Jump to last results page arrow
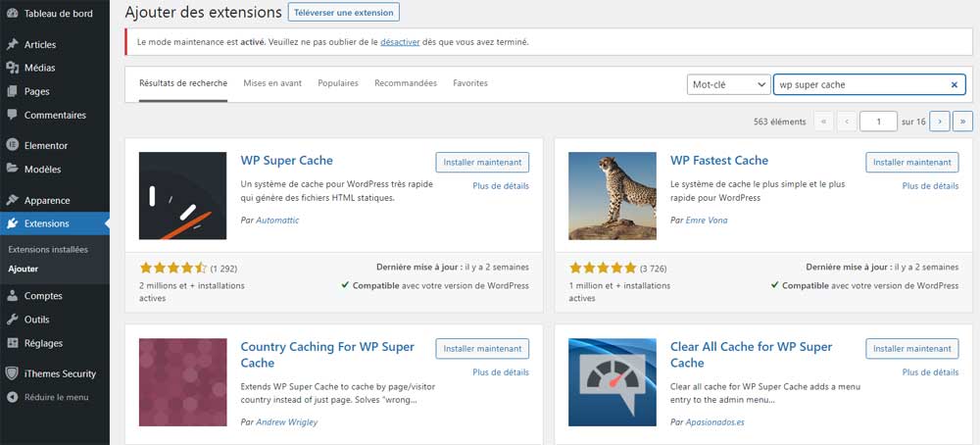 pos(962,122)
